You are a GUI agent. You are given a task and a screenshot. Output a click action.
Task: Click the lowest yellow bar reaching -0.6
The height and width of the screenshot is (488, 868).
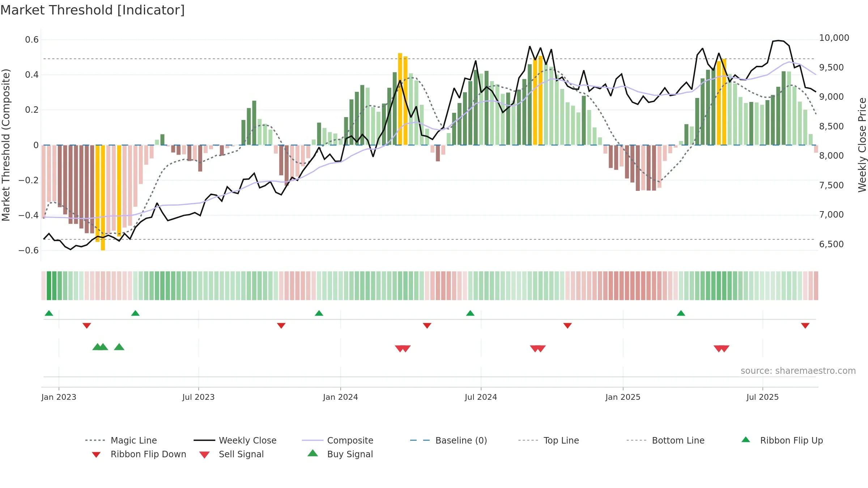(x=103, y=198)
